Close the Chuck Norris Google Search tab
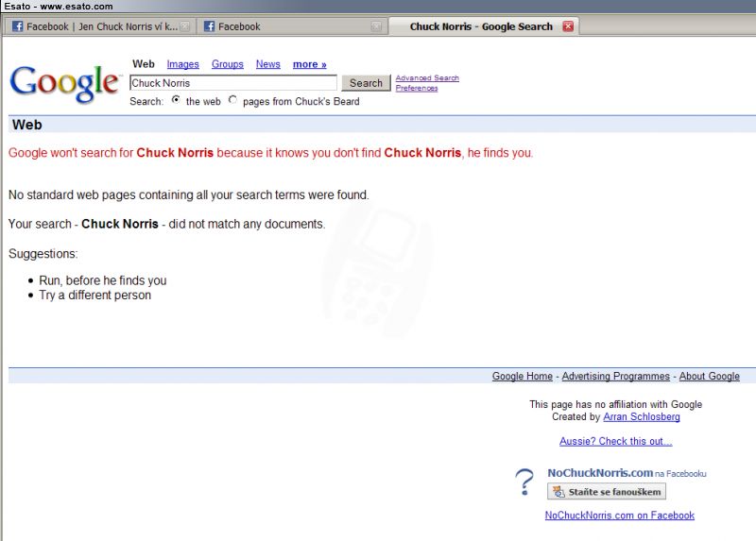This screenshot has width=756, height=541. coord(568,26)
